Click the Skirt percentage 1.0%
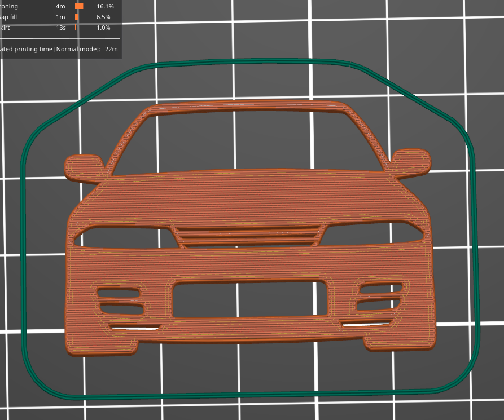 (103, 28)
